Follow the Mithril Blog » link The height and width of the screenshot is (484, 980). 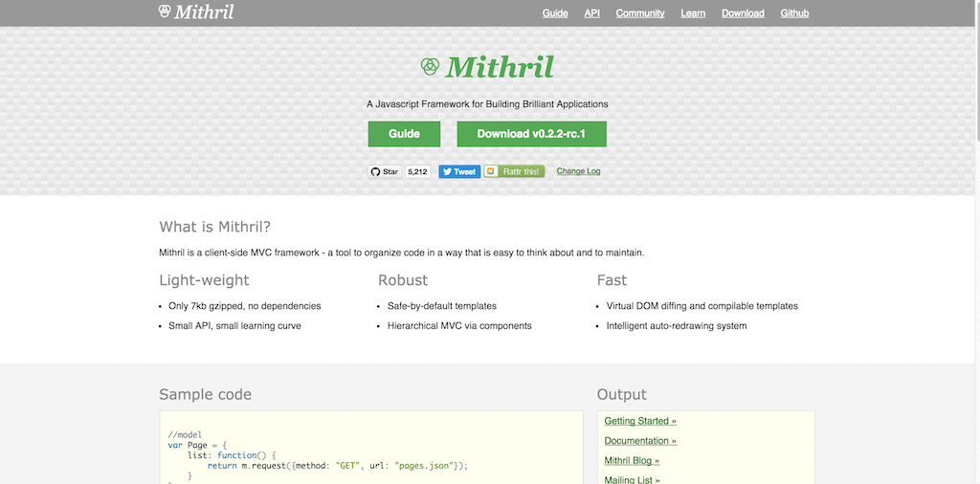(632, 461)
